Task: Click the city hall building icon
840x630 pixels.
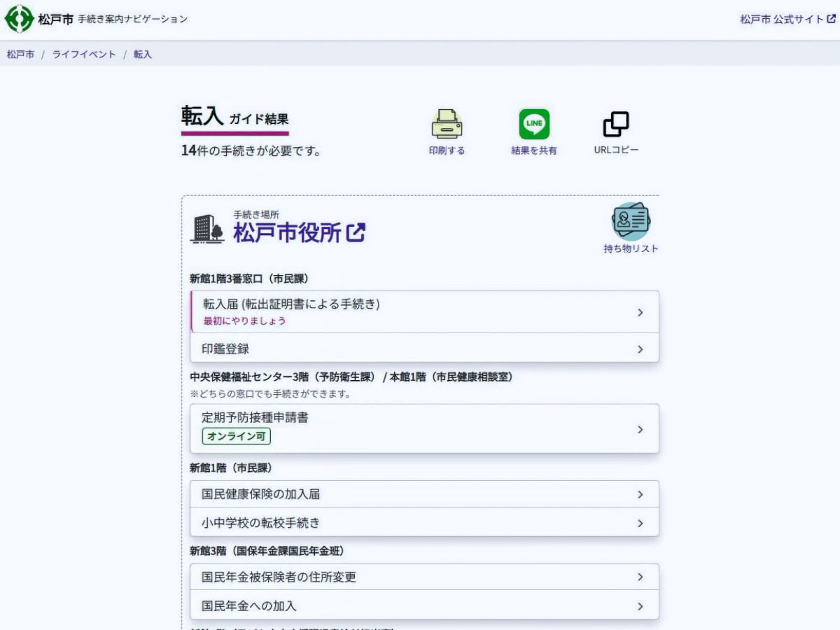Action: point(207,229)
